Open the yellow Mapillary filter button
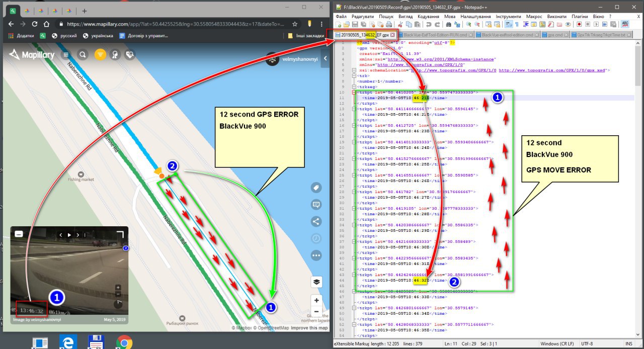 pos(100,54)
